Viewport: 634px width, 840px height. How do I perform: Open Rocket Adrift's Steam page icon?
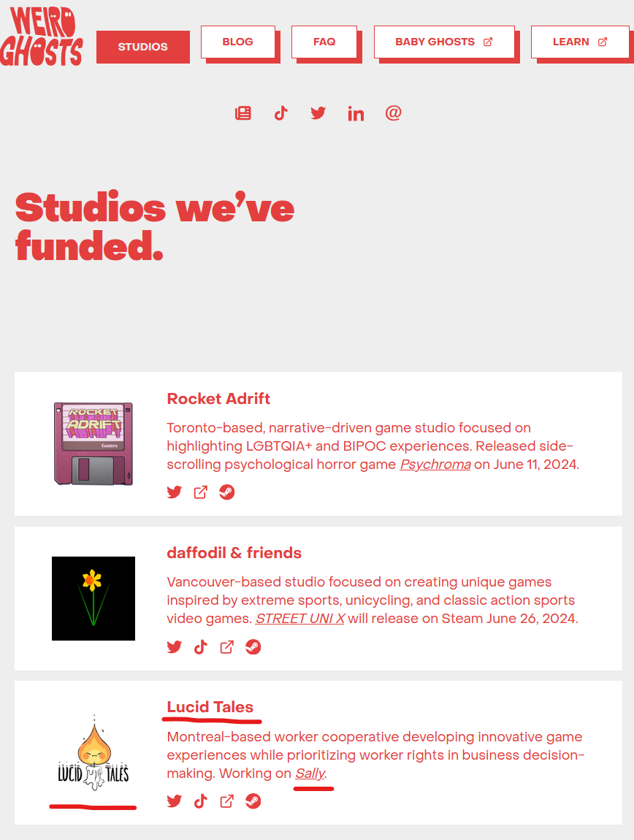point(226,492)
